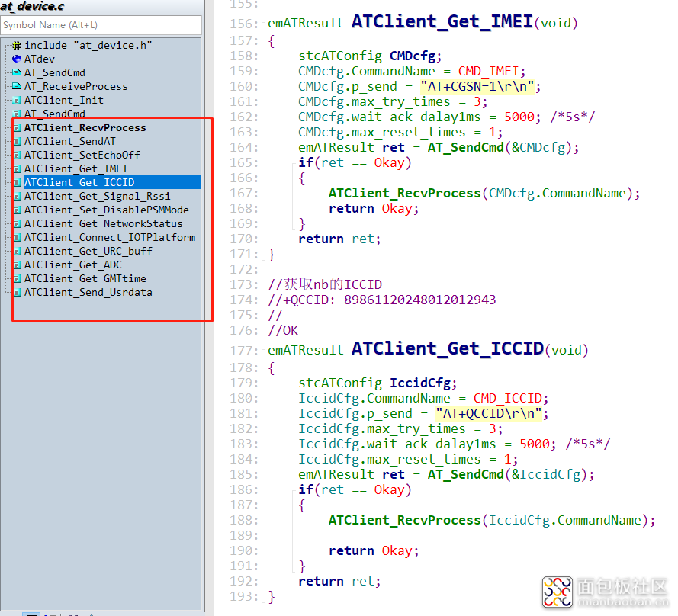Click "return Okay;" on line 190
678x616 pixels.
pos(374,550)
